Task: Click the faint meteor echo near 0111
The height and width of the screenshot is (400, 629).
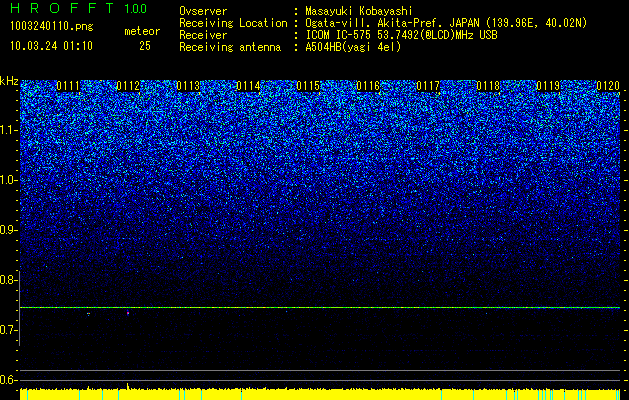Action: 88,314
